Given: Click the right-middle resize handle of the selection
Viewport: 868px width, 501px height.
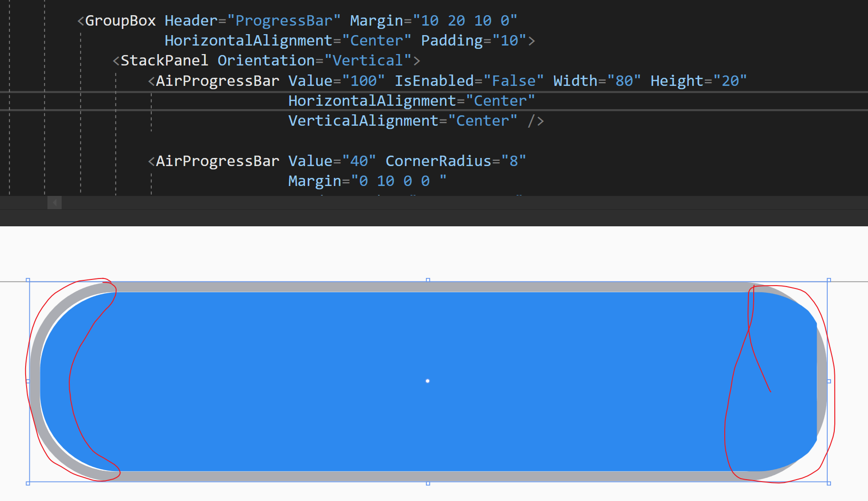Looking at the screenshot, I should tap(829, 381).
